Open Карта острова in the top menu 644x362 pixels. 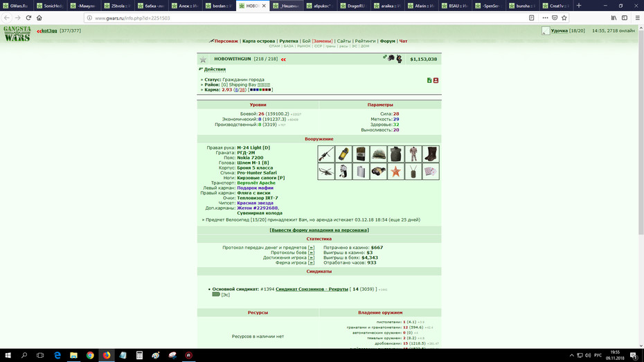click(x=258, y=41)
